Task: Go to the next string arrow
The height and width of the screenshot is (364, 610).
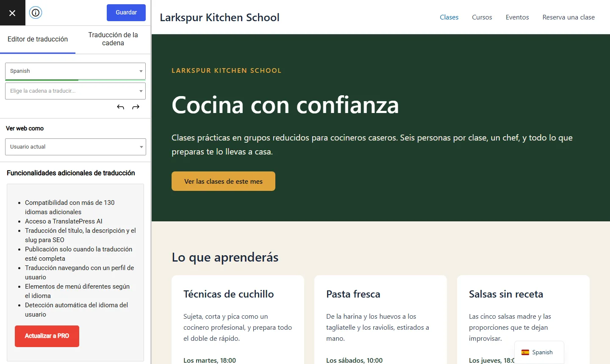Action: tap(136, 107)
